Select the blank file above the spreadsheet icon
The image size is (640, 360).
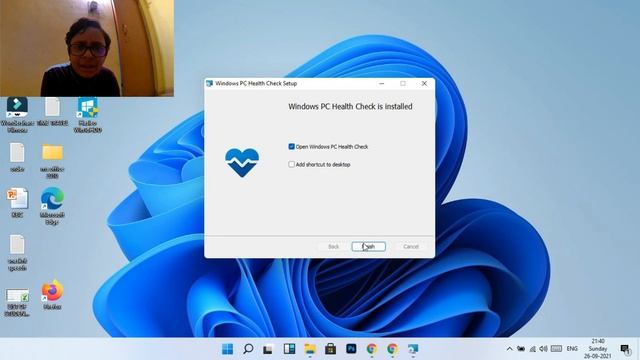(x=17, y=253)
